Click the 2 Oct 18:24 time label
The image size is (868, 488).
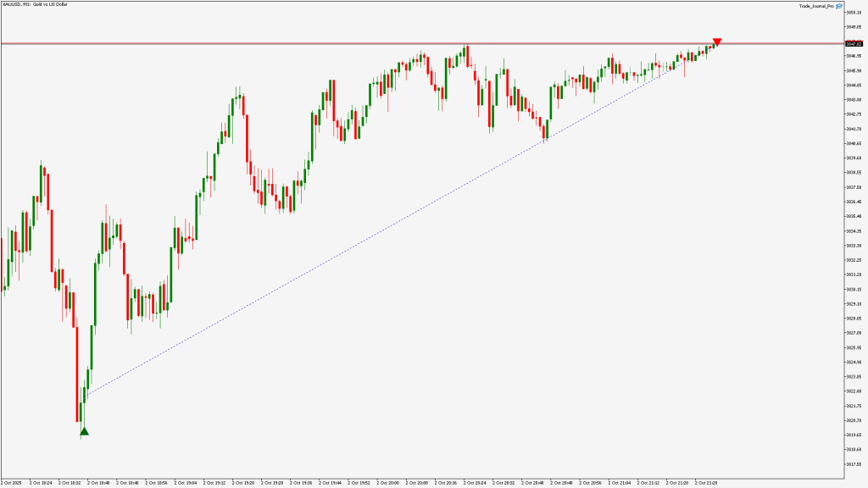tap(40, 483)
